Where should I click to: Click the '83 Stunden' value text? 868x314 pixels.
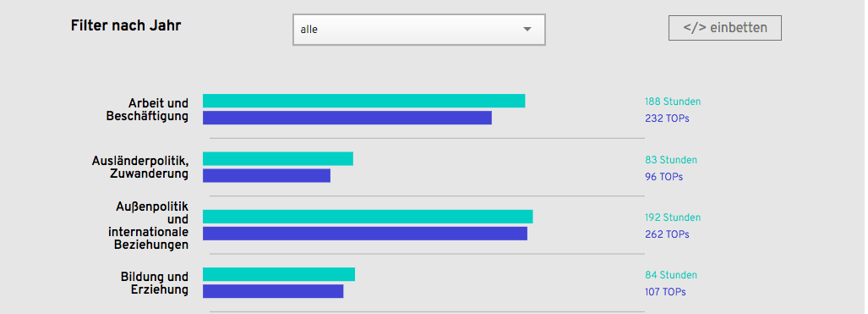671,160
